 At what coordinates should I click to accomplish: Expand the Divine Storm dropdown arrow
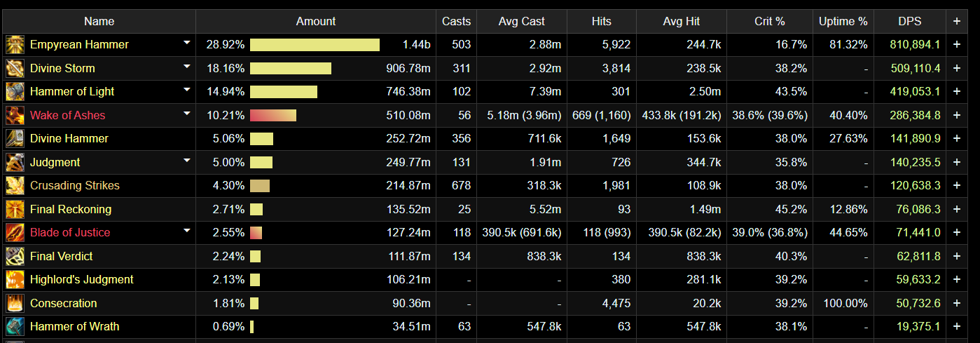point(186,67)
